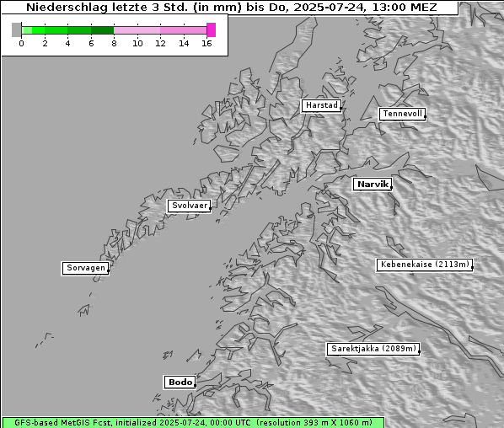
Task: Select the Sarektjakka (2089m) peak label
Action: [x=373, y=349]
